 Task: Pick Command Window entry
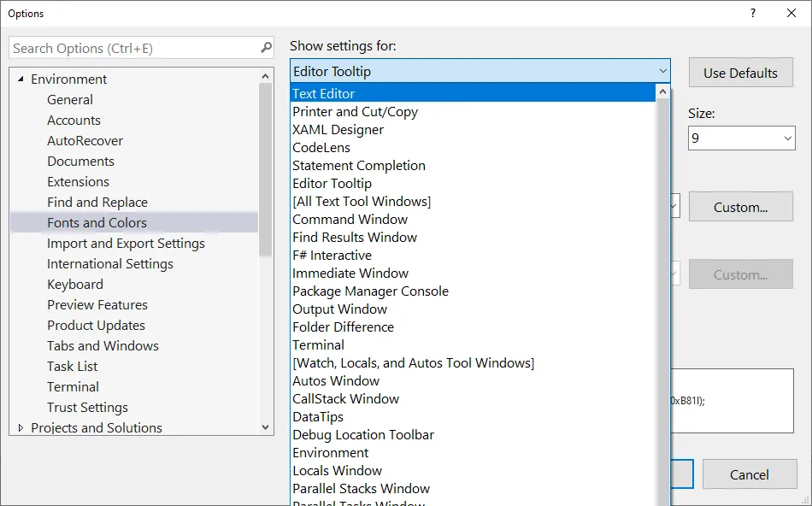473,220
